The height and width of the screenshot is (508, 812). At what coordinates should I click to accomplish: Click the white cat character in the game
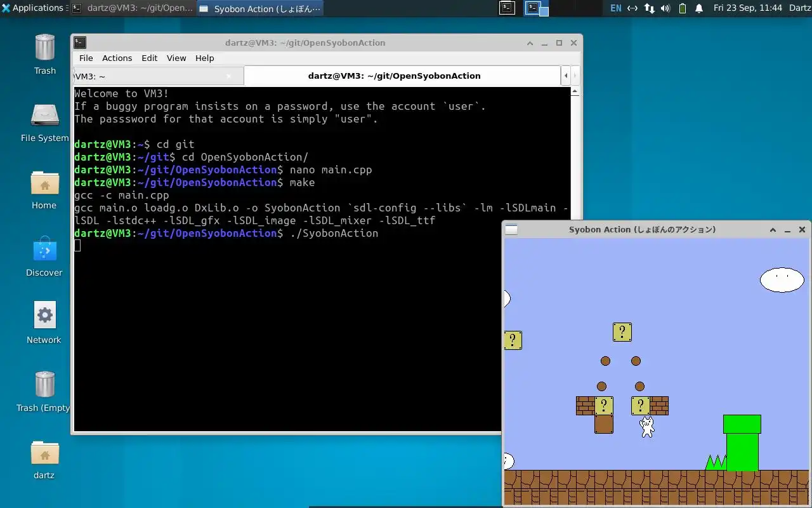[647, 427]
